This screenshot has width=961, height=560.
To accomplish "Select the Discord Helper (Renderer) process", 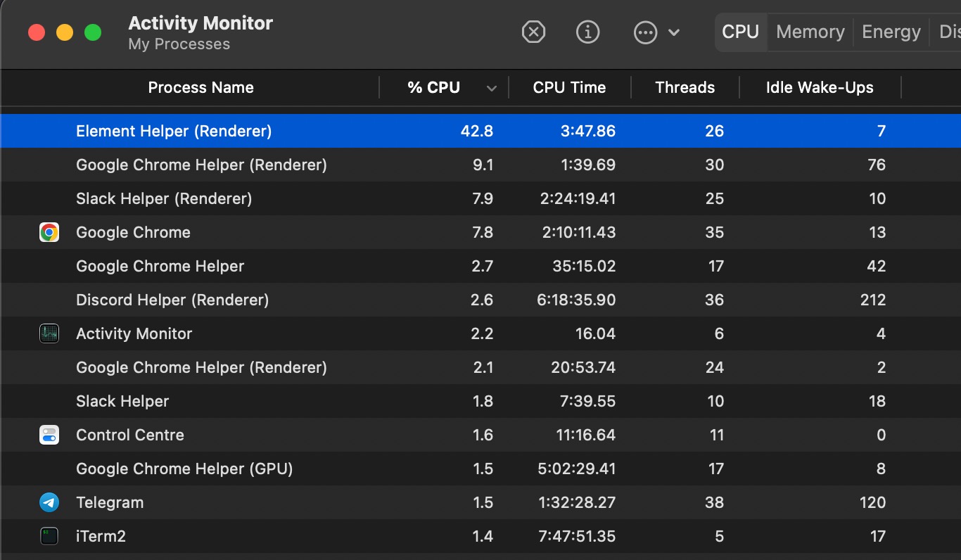I will pyautogui.click(x=172, y=300).
